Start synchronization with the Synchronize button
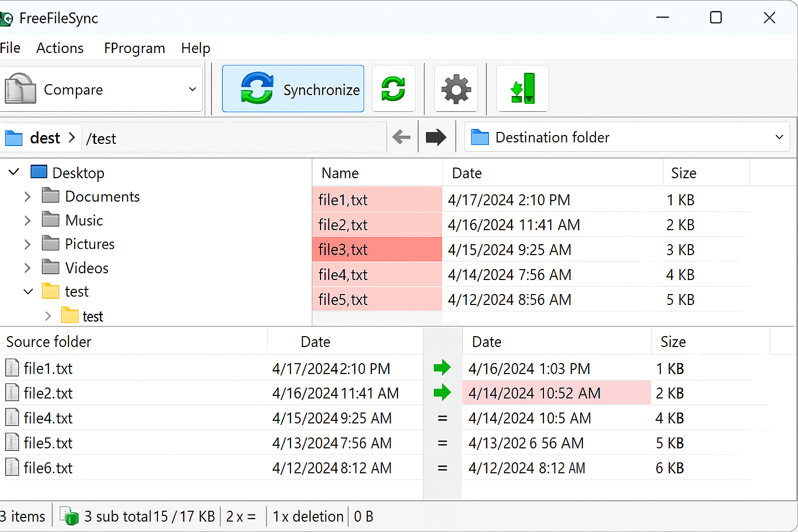This screenshot has width=798, height=532. pos(292,88)
